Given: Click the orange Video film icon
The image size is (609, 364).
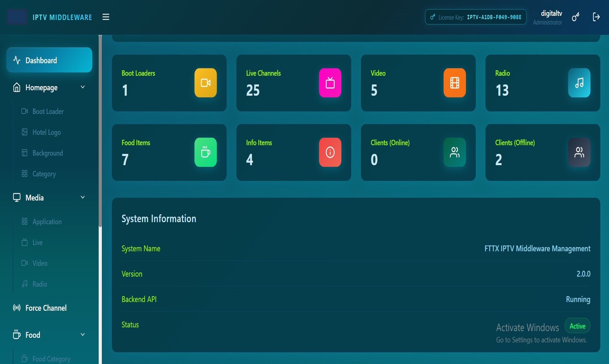Looking at the screenshot, I should 455,83.
